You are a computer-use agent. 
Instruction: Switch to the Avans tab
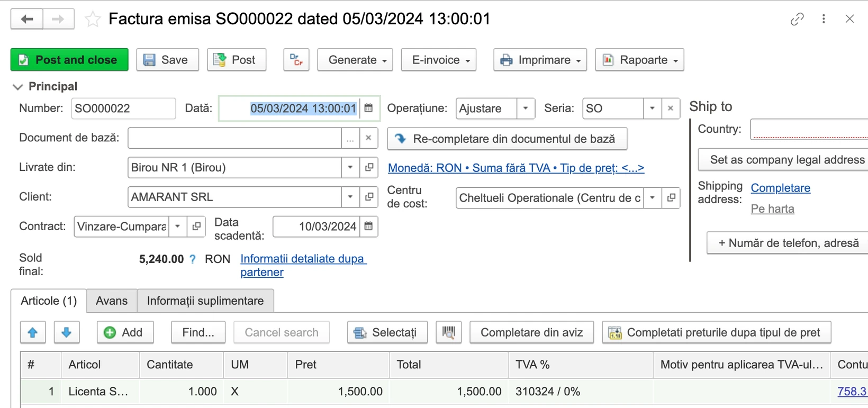(112, 301)
